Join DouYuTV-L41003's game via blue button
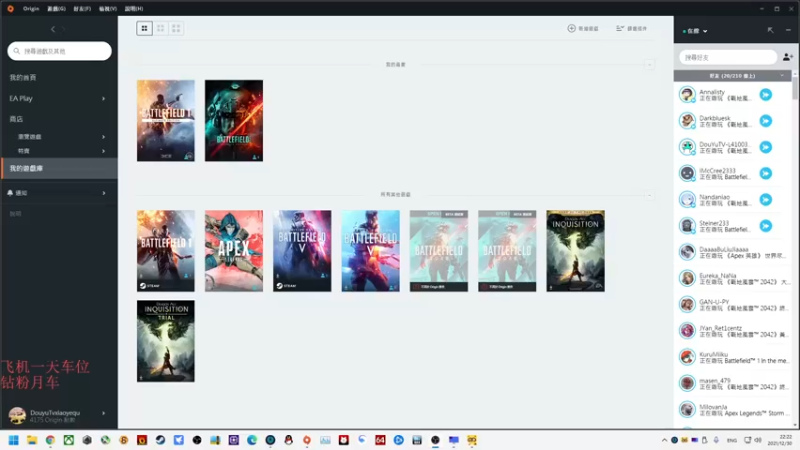The width and height of the screenshot is (800, 450). tap(765, 147)
